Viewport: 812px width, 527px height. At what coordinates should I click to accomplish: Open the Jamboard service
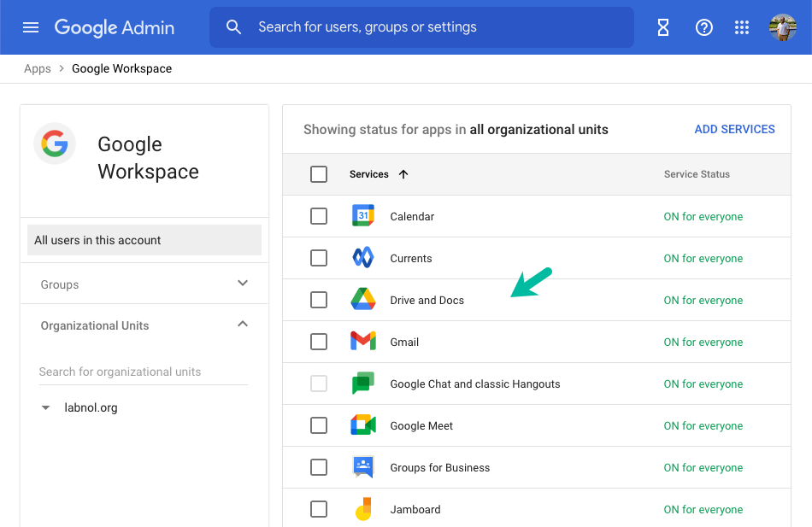[x=415, y=509]
